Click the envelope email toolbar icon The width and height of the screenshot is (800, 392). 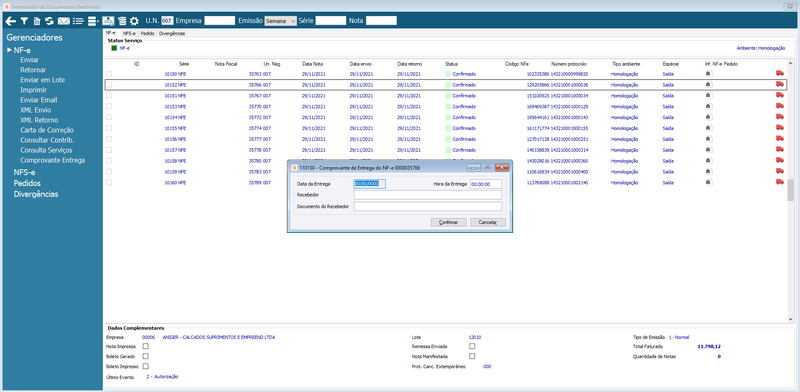tap(63, 21)
